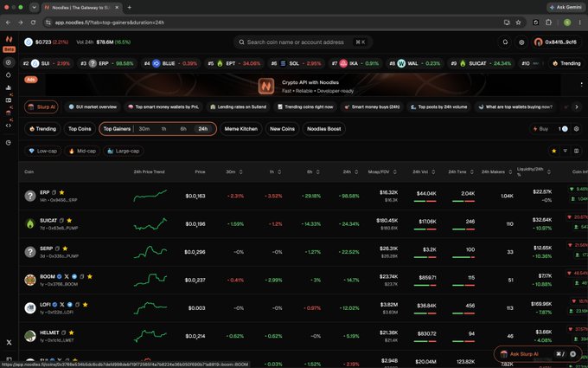Select 6h duration for Top Gainers
Screen dimensions: 588x368
click(183, 129)
